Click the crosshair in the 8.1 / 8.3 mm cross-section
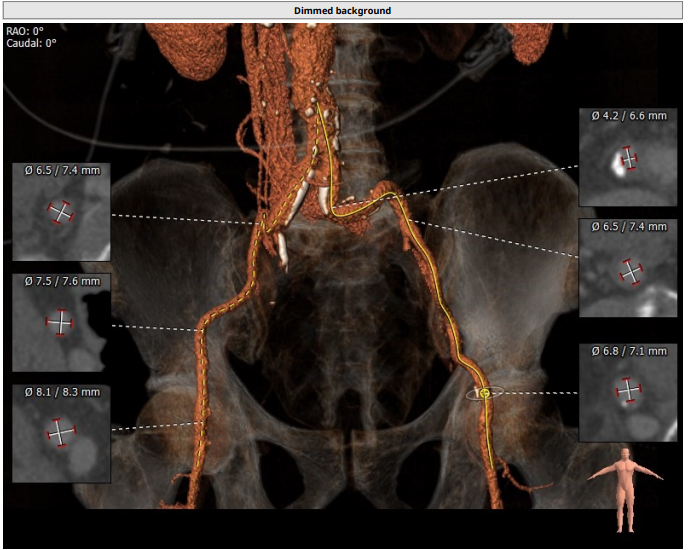The image size is (688, 550). (61, 433)
